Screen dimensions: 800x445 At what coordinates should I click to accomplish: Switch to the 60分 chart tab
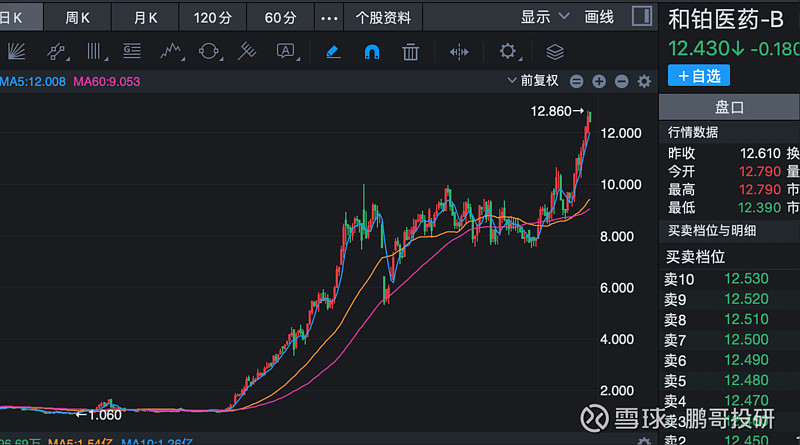point(280,17)
